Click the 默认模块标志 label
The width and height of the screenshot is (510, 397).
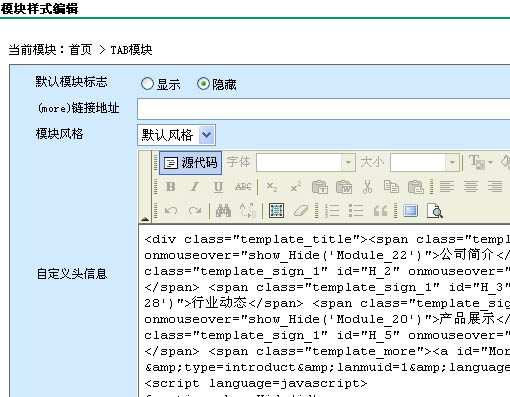72,82
